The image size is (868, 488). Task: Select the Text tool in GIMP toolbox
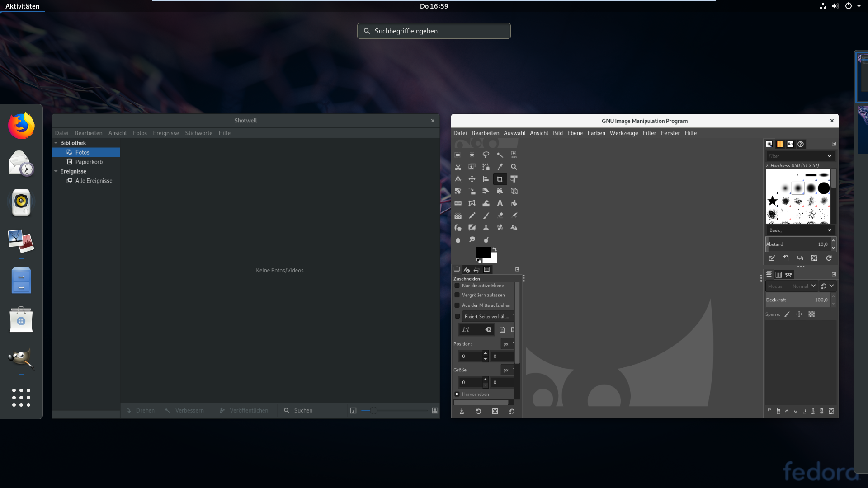click(x=500, y=203)
